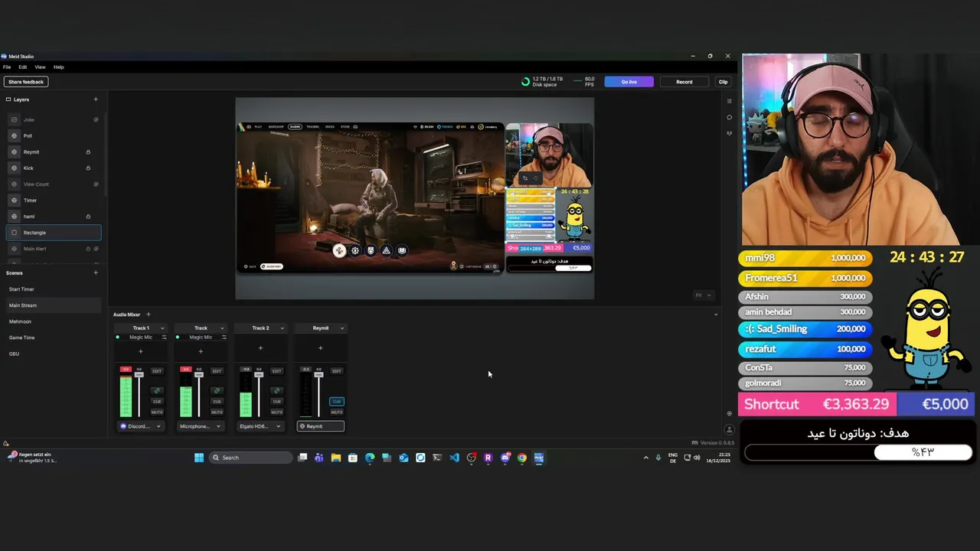980x551 pixels.
Task: Click the link icon on Track 2
Action: tap(276, 390)
